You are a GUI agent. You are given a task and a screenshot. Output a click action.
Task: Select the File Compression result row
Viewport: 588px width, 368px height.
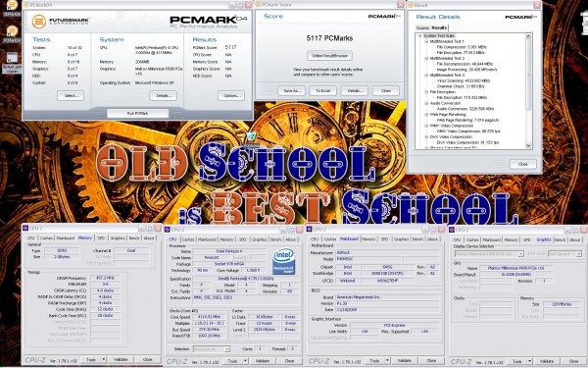pos(462,47)
